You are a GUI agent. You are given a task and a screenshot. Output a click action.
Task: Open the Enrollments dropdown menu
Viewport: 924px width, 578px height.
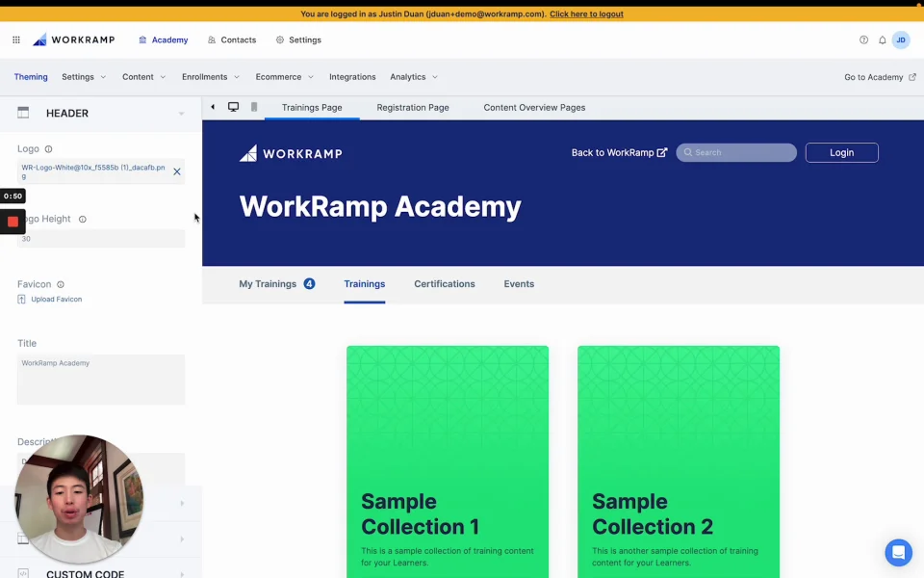211,77
